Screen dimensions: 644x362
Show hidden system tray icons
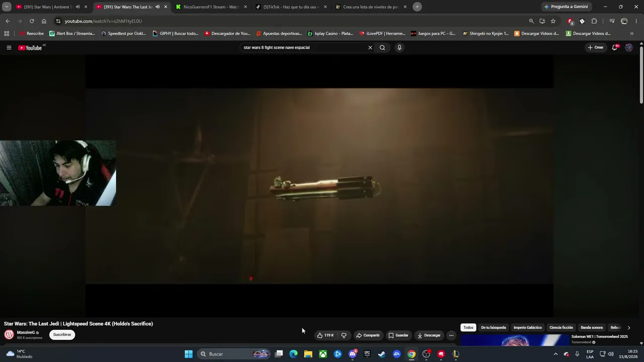coord(555,354)
